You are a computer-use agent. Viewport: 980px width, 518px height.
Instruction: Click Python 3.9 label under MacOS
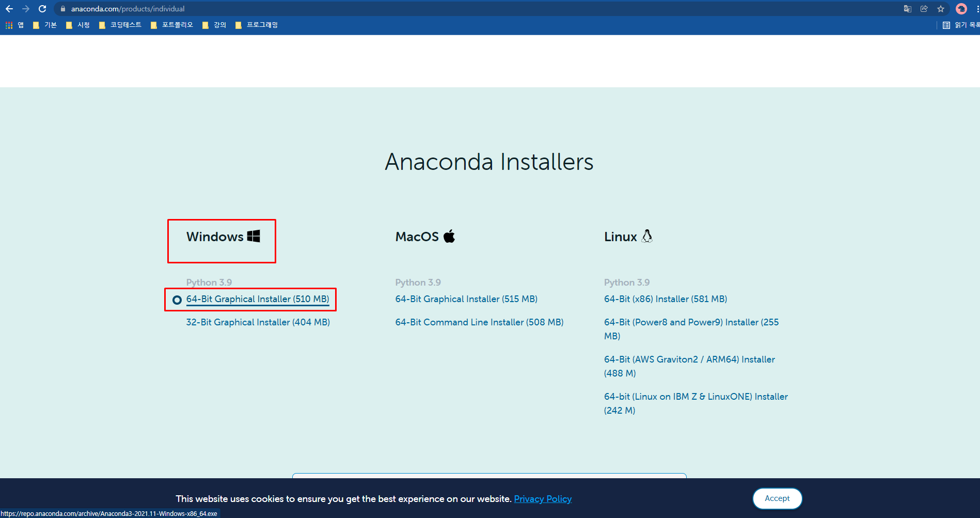[x=418, y=282]
